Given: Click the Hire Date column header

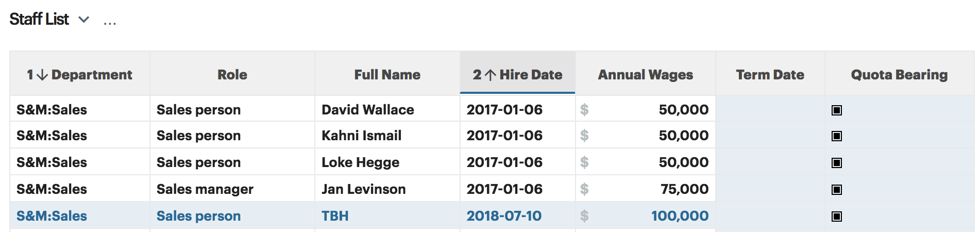Looking at the screenshot, I should pyautogui.click(x=517, y=75).
